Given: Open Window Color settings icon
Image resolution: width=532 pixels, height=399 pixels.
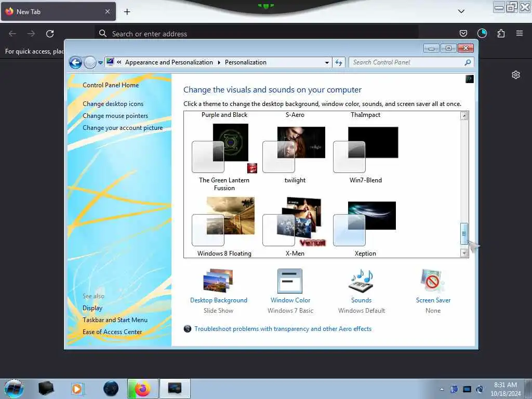Looking at the screenshot, I should (290, 281).
